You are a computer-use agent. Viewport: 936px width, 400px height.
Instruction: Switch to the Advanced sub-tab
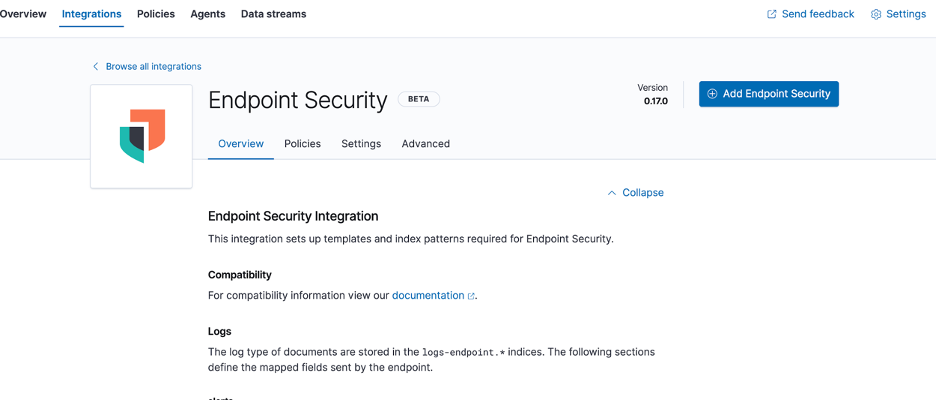click(426, 143)
